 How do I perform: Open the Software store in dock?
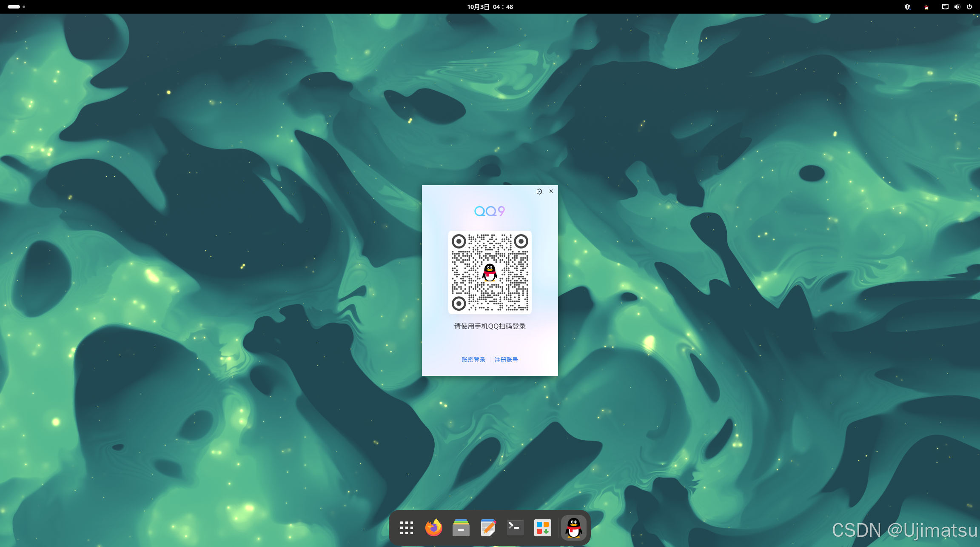pos(542,528)
